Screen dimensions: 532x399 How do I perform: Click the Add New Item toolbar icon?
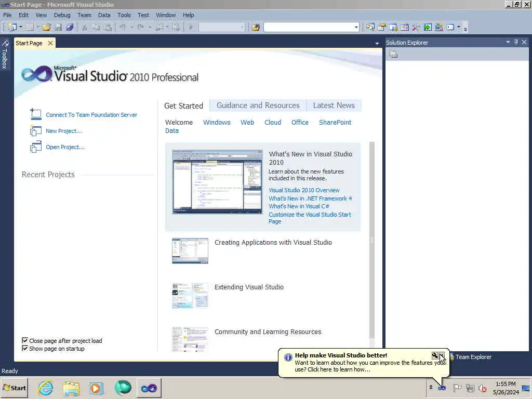click(x=30, y=27)
